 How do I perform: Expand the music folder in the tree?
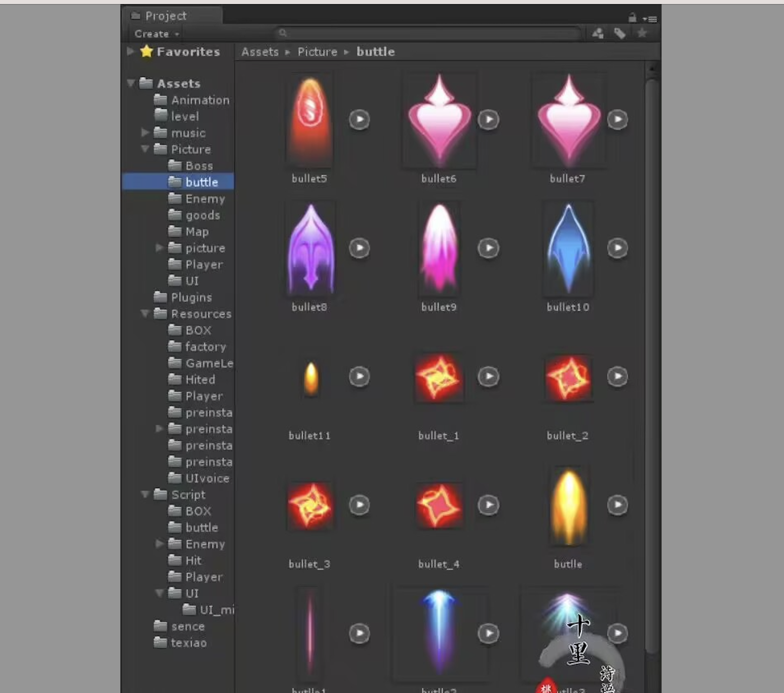pos(145,133)
